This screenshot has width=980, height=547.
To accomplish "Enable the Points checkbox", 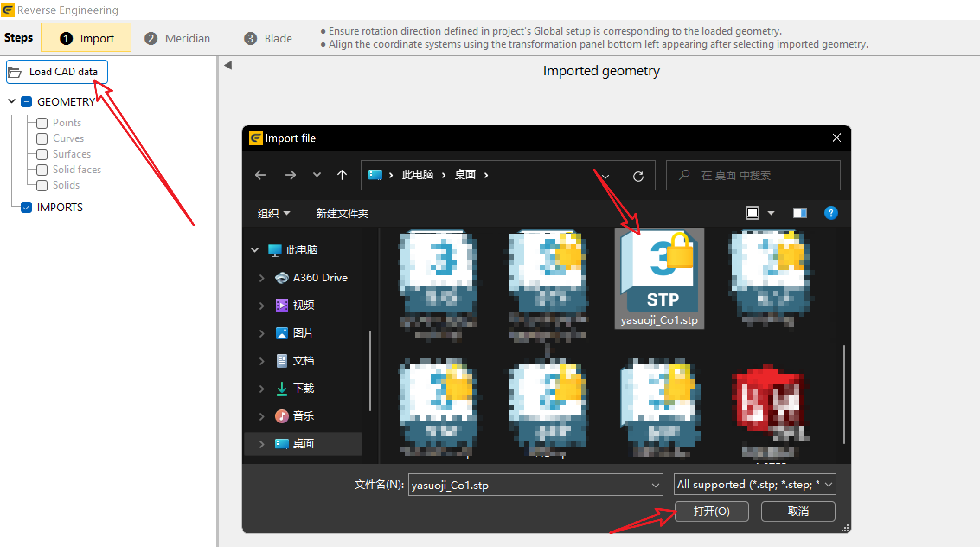I will coord(42,123).
